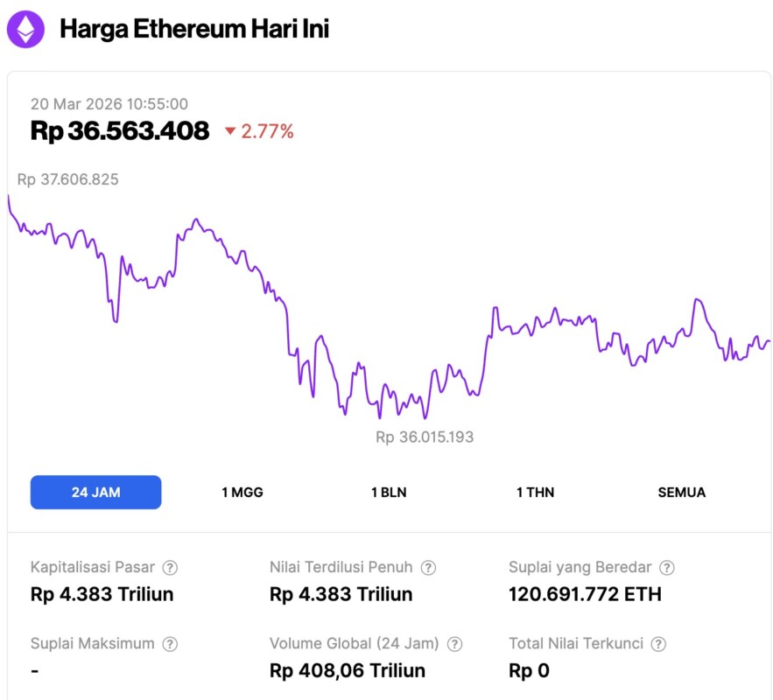Click the help icon beside Nilai Terdilusi Penuh

428,567
